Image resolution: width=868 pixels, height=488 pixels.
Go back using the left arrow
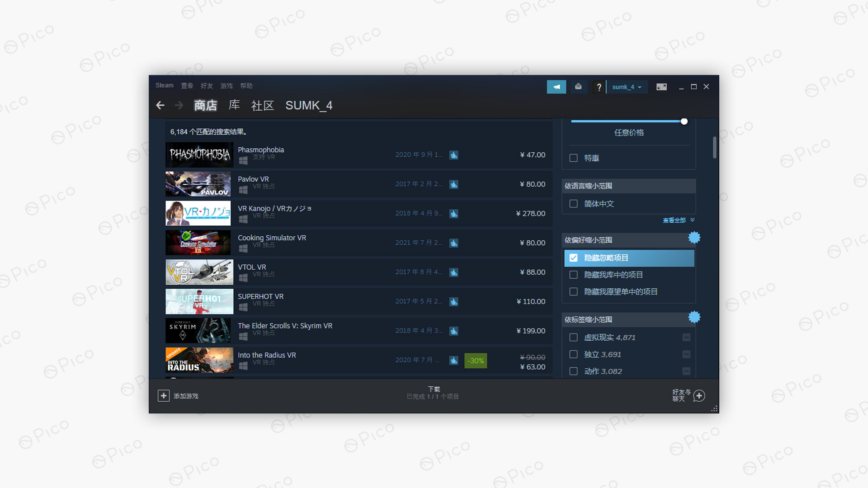point(160,105)
